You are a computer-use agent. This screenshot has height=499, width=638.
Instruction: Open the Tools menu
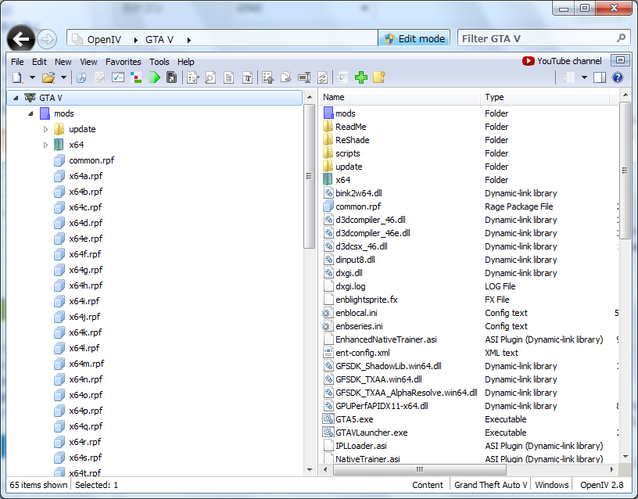159,61
